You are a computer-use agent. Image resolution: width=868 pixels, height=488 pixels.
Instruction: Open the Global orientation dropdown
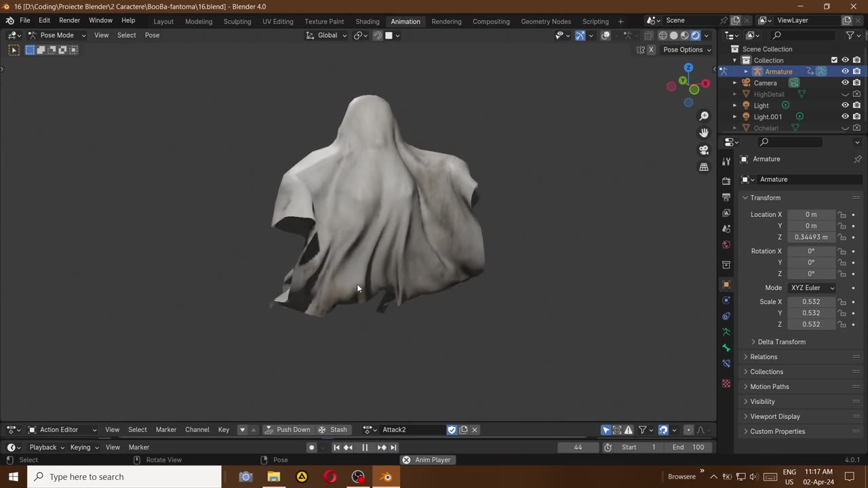(x=326, y=35)
